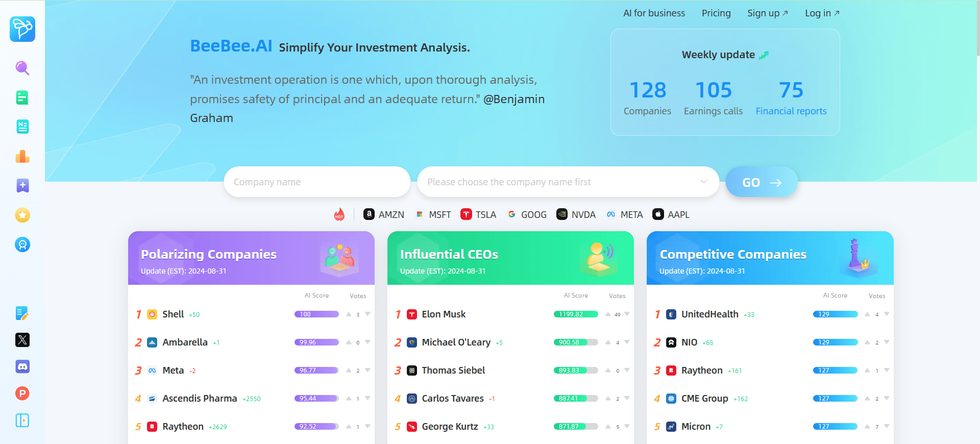This screenshot has height=444, width=980.
Task: Open the blue award badge icon in sidebar
Action: tap(22, 245)
